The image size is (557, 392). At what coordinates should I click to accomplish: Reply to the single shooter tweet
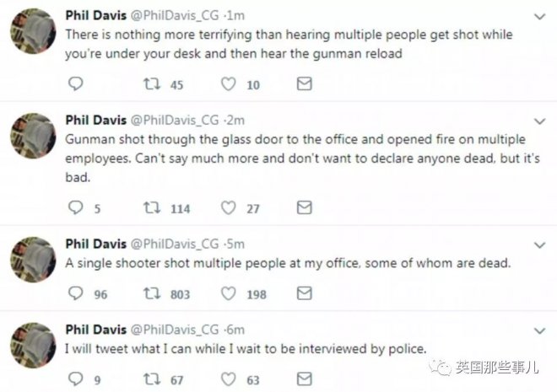click(76, 294)
